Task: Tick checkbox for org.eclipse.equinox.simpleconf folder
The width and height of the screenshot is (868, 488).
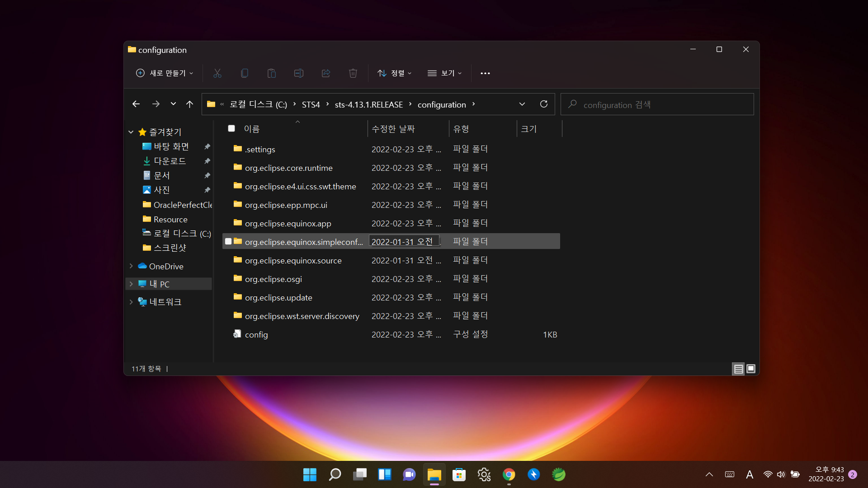Action: tap(228, 242)
